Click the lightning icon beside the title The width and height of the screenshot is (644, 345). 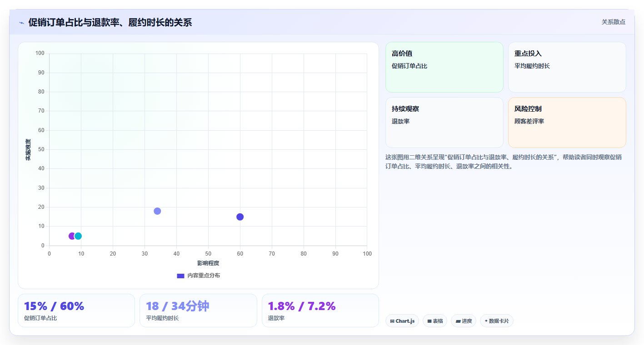[21, 23]
